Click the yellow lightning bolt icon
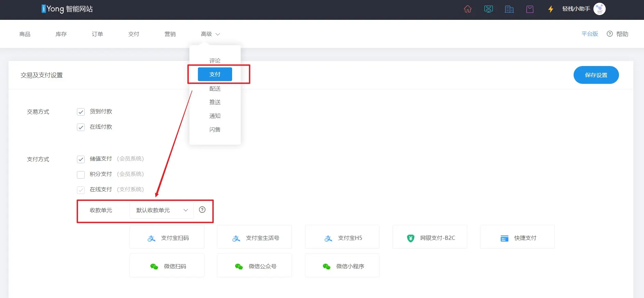644x298 pixels. click(550, 9)
